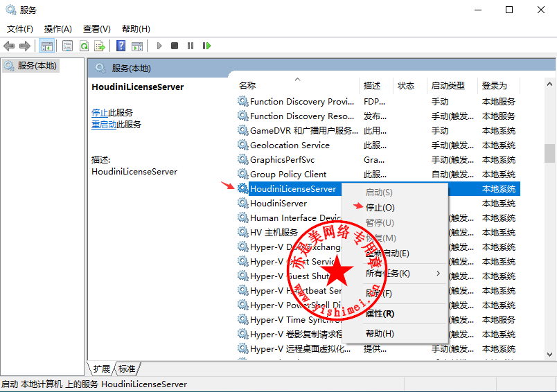
Task: Click the gear icon beside Geolocation Service
Action: (x=243, y=145)
